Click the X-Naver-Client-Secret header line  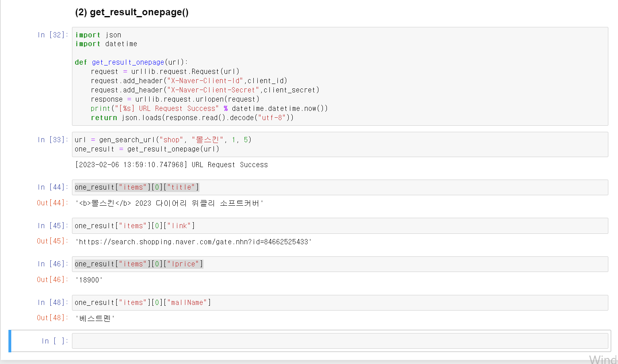[x=205, y=90]
